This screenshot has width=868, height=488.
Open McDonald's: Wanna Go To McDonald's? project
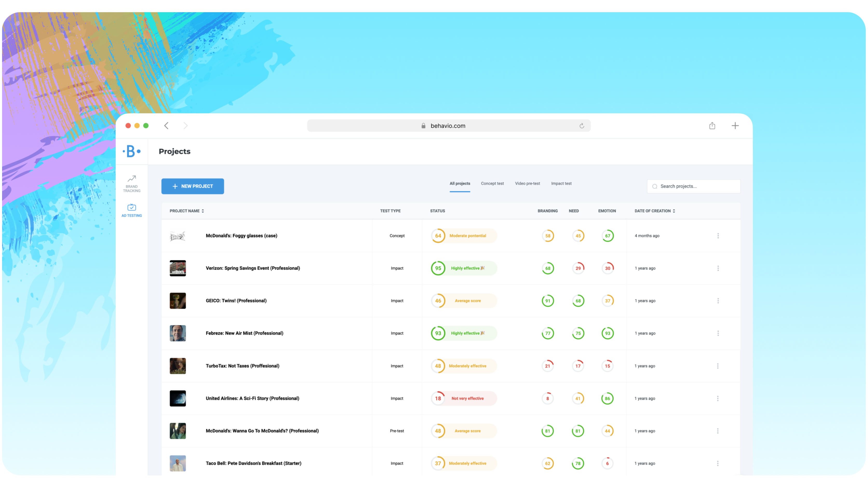pyautogui.click(x=262, y=431)
